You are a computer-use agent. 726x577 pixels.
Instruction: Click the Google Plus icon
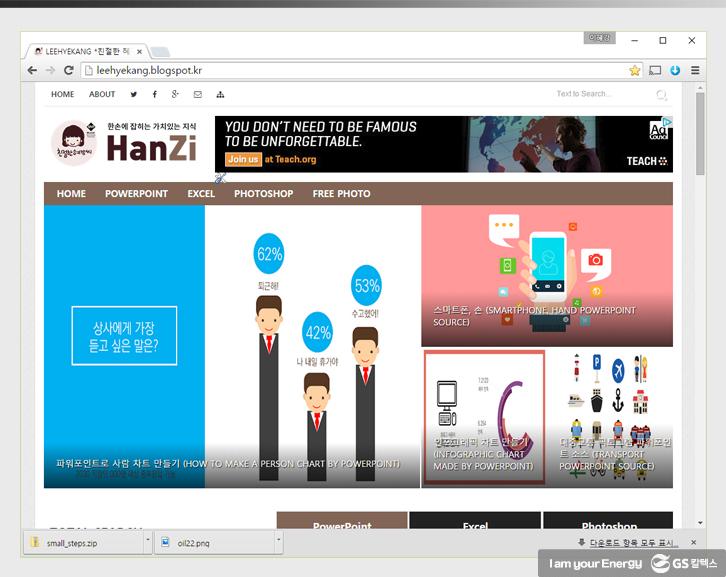coord(175,95)
